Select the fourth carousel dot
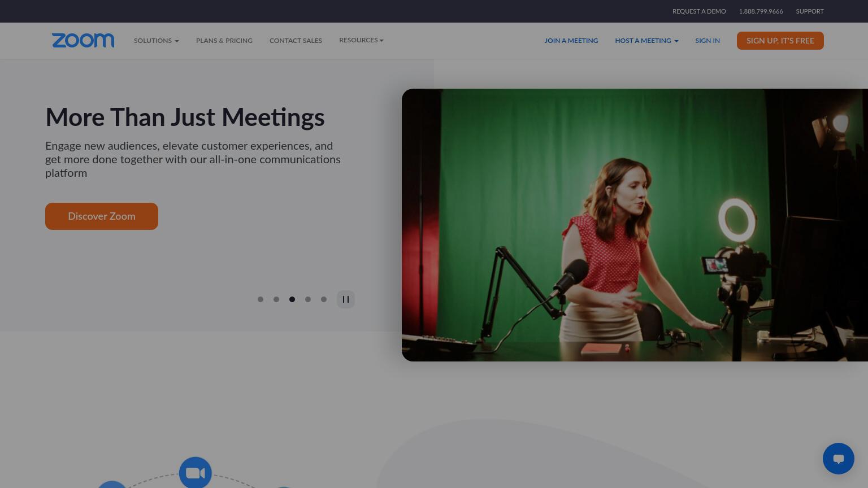 pyautogui.click(x=308, y=299)
